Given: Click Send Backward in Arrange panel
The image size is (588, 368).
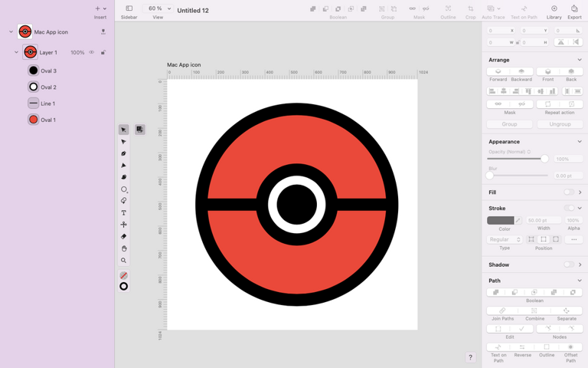Looking at the screenshot, I should tap(521, 71).
